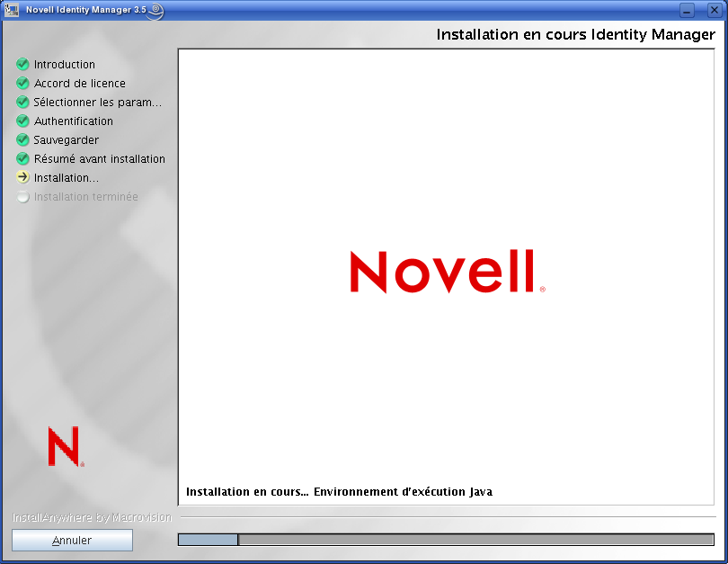The image size is (728, 564).
Task: Click the green check beside Sauvegarder
Action: tap(22, 139)
